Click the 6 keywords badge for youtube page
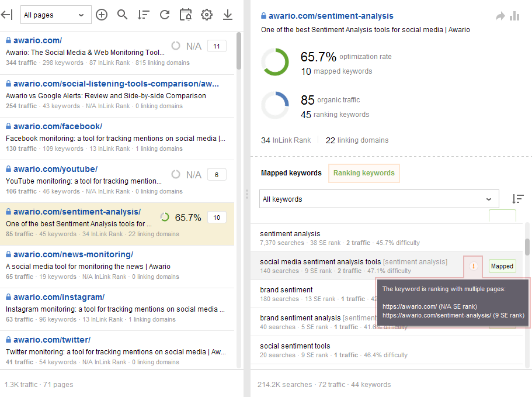532x397 pixels. pyautogui.click(x=217, y=175)
